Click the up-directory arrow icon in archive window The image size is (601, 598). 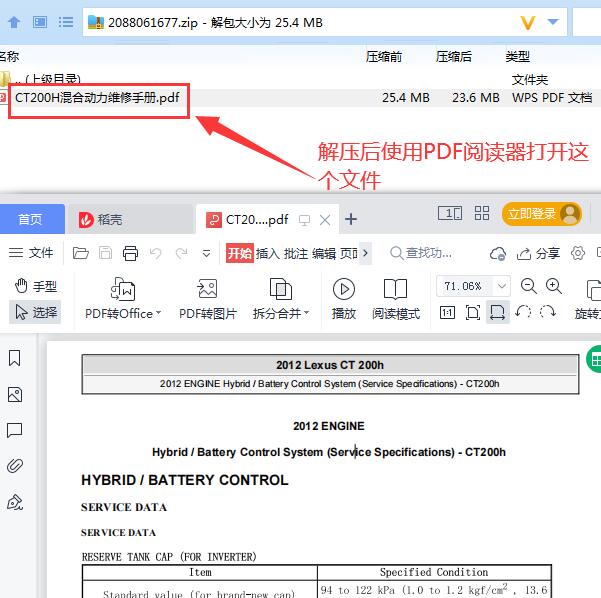click(14, 22)
